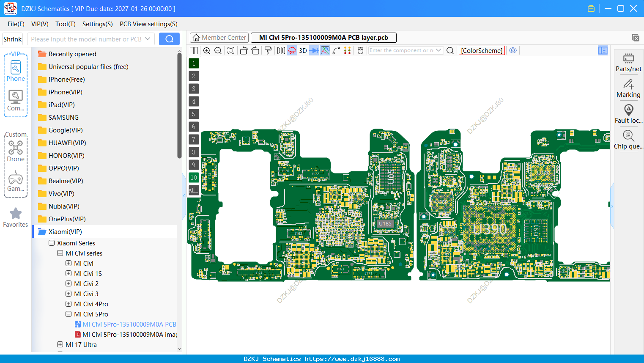This screenshot has width=644, height=363.
Task: Click the detach window icon at top right
Action: tap(635, 38)
